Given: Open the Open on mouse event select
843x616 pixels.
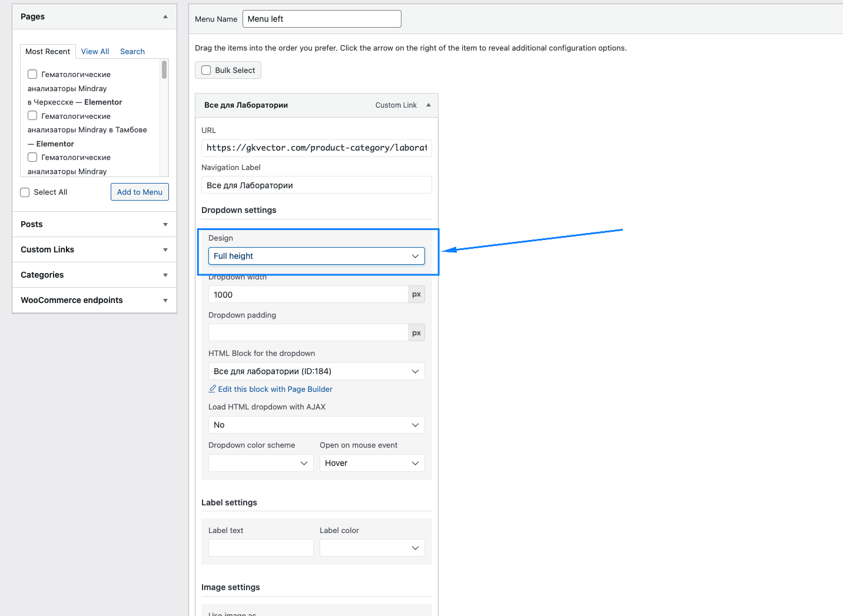Looking at the screenshot, I should [372, 463].
